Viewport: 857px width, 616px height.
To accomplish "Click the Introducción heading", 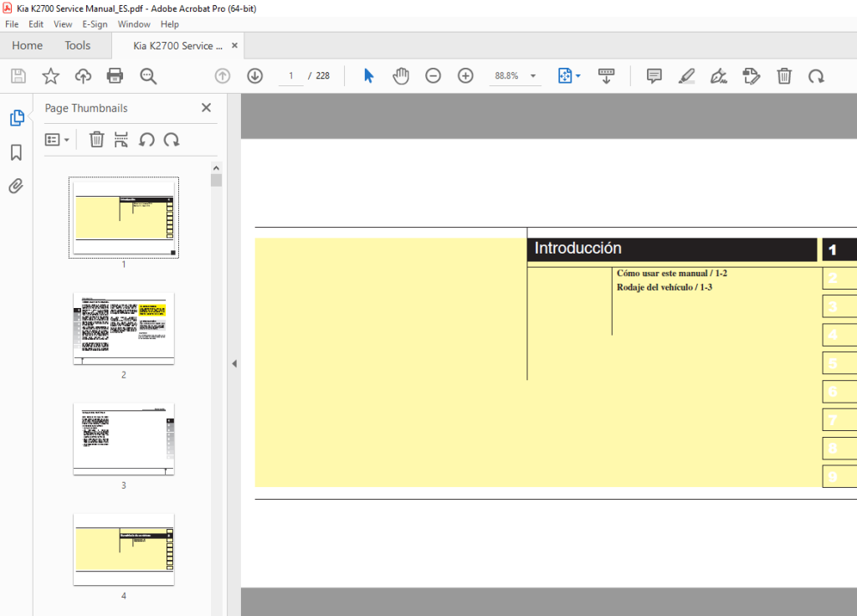I will click(x=577, y=248).
